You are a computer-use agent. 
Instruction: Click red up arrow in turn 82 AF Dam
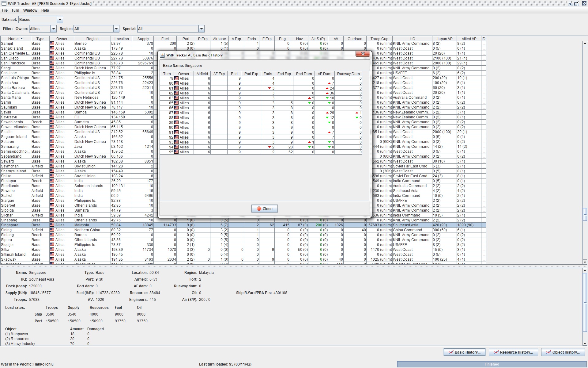pos(327,93)
